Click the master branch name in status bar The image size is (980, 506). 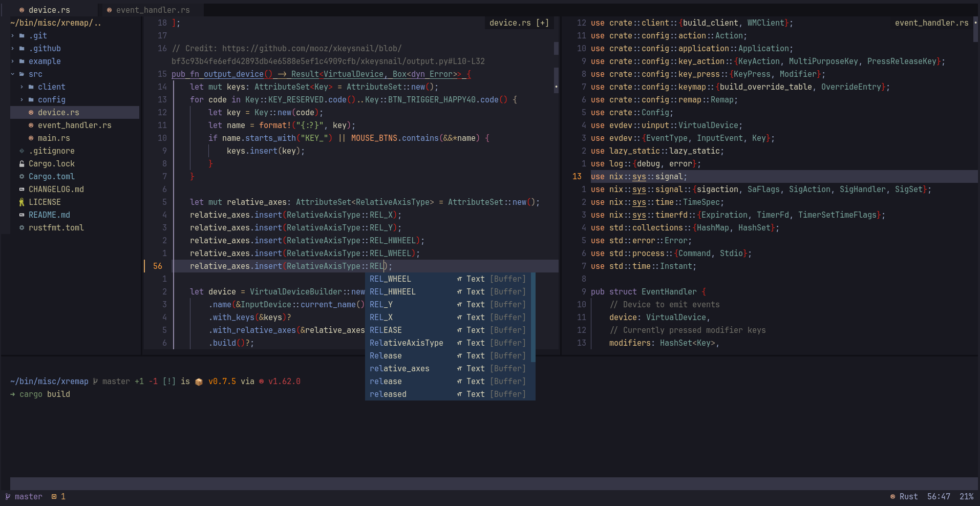point(29,496)
